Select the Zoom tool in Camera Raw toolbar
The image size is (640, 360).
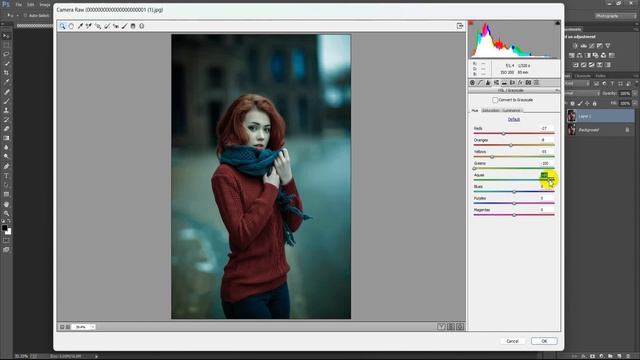tap(62, 26)
